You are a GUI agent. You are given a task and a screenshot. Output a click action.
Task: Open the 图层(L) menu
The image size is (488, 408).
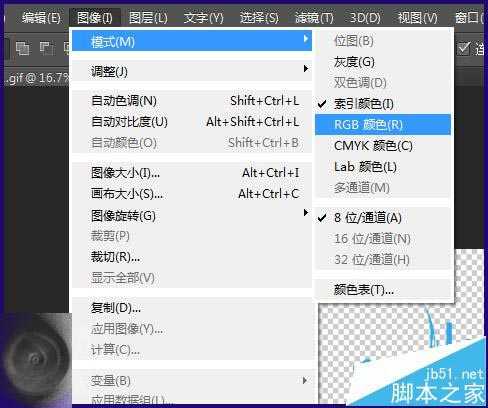click(148, 17)
